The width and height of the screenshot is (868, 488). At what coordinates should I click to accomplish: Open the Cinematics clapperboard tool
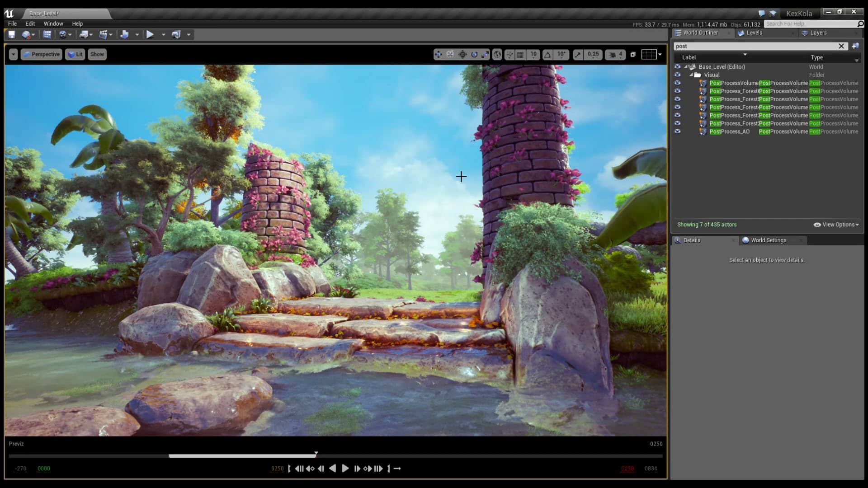coord(103,34)
